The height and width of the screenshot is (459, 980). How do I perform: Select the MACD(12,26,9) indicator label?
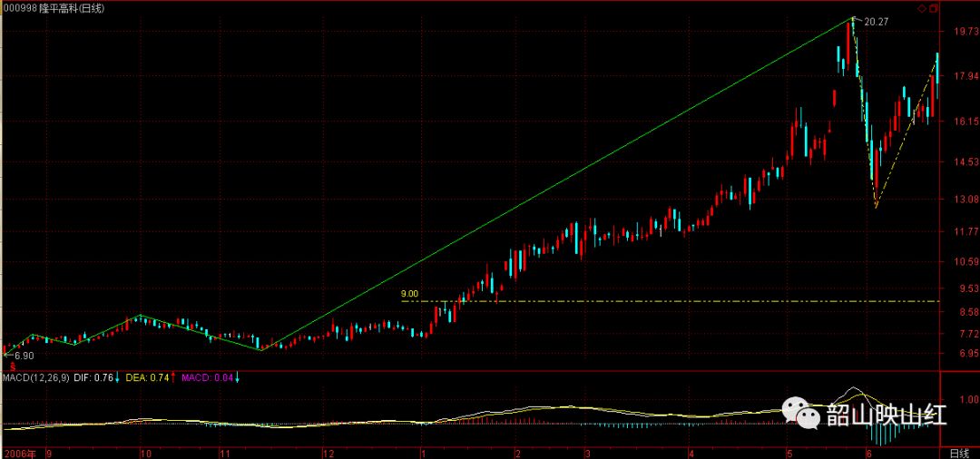tap(36, 377)
